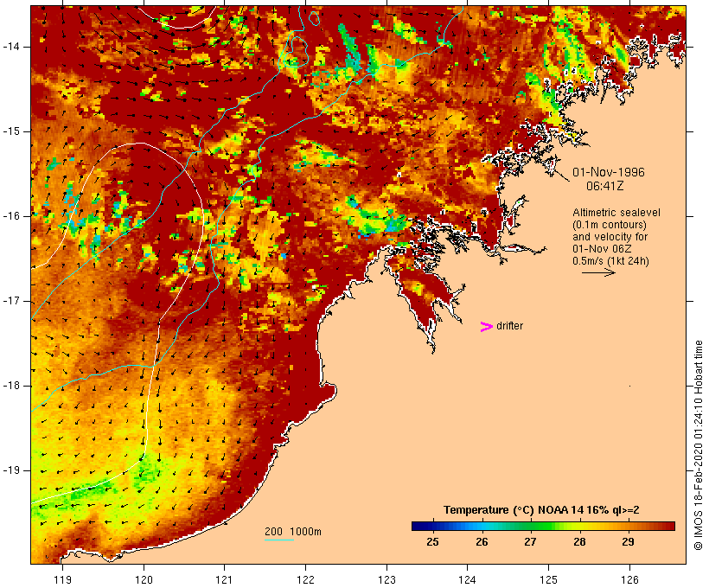The image size is (709, 588).
Task: Click the cyan depth contour legend line
Action: click(279, 540)
